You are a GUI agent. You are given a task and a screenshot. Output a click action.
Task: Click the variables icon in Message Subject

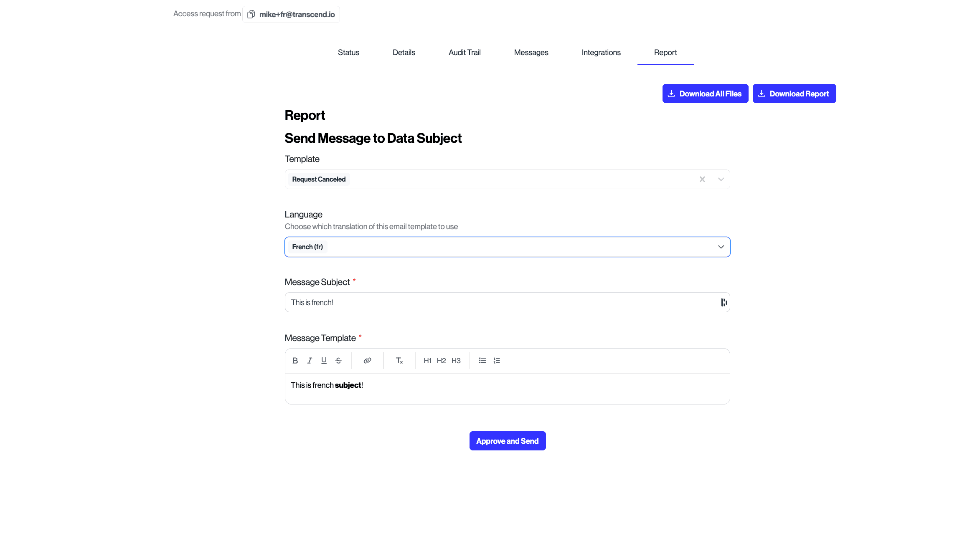tap(724, 303)
